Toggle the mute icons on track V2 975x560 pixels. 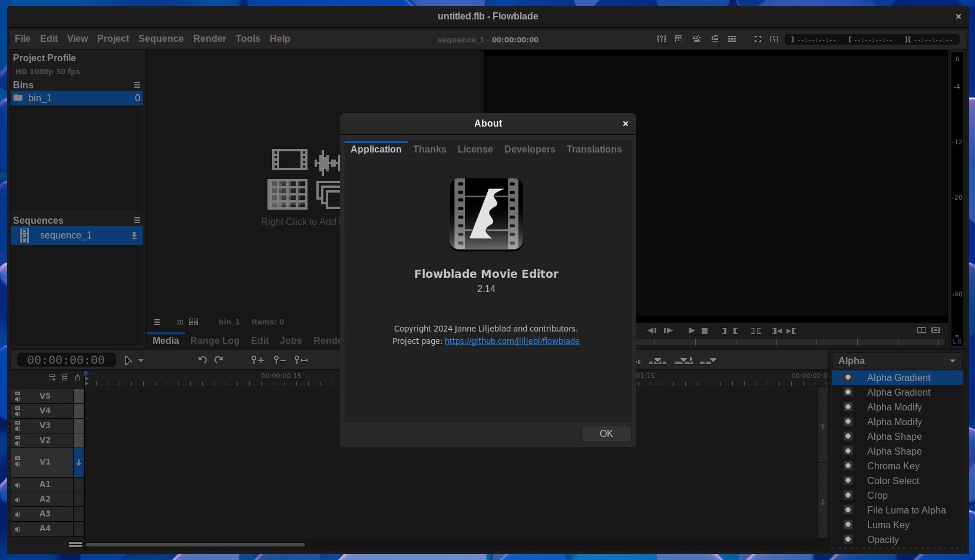(18, 440)
